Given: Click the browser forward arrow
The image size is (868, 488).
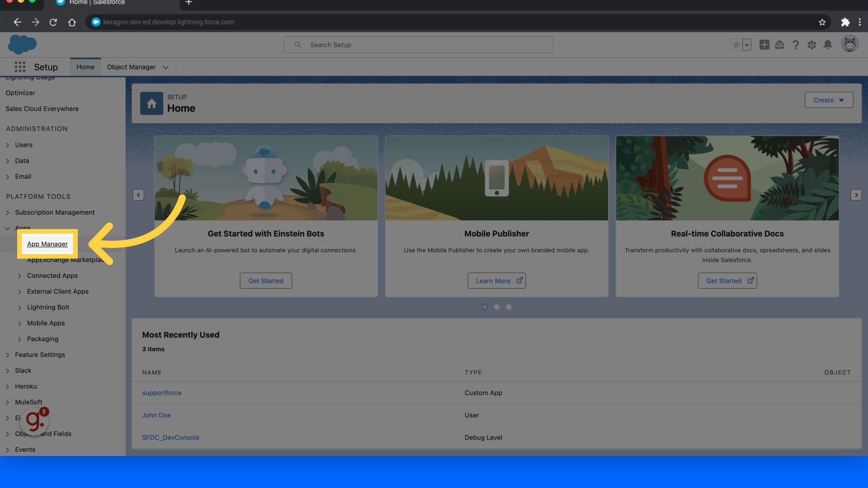Looking at the screenshot, I should coord(35,22).
